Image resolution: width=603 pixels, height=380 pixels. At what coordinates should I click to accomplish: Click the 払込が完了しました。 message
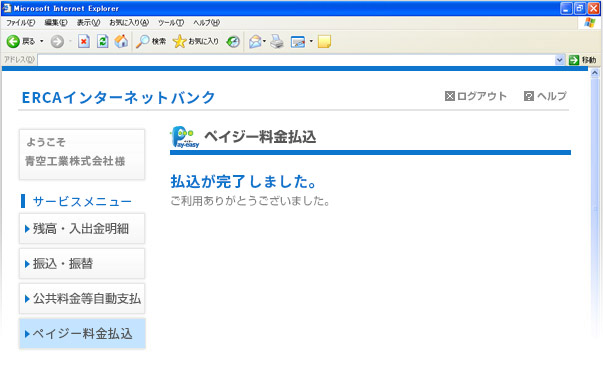[x=244, y=182]
